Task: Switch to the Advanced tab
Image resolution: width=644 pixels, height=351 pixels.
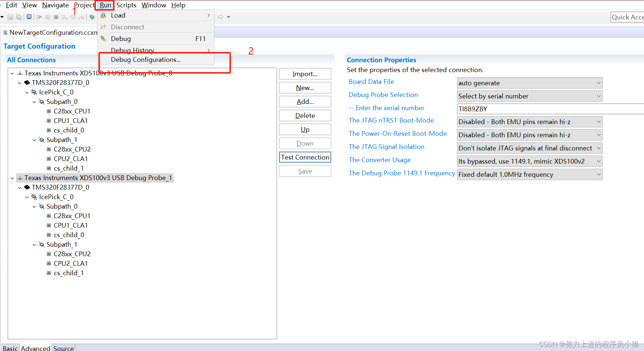Action: 35,348
